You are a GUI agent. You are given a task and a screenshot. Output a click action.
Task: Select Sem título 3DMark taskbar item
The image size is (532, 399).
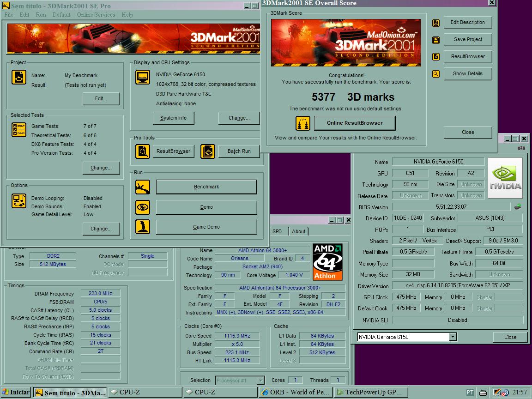tap(70, 393)
